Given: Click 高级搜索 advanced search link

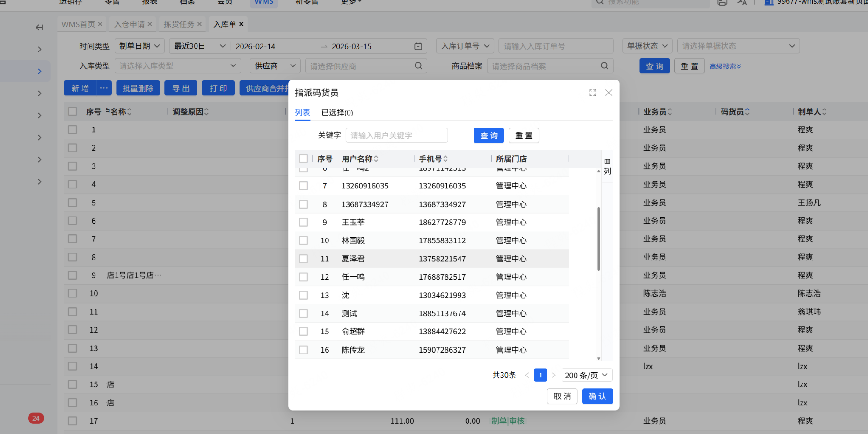Looking at the screenshot, I should [725, 66].
